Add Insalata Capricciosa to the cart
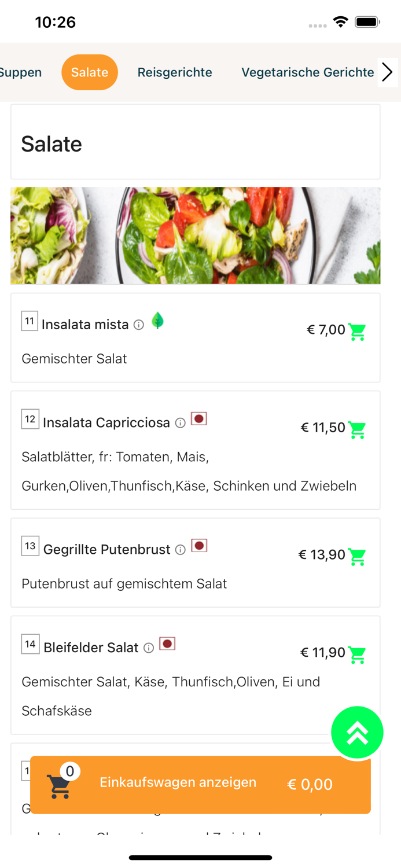 tap(358, 431)
